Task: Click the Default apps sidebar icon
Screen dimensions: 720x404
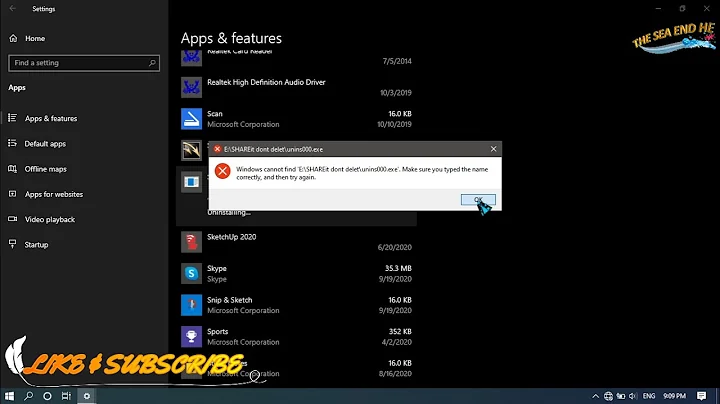Action: 12,143
